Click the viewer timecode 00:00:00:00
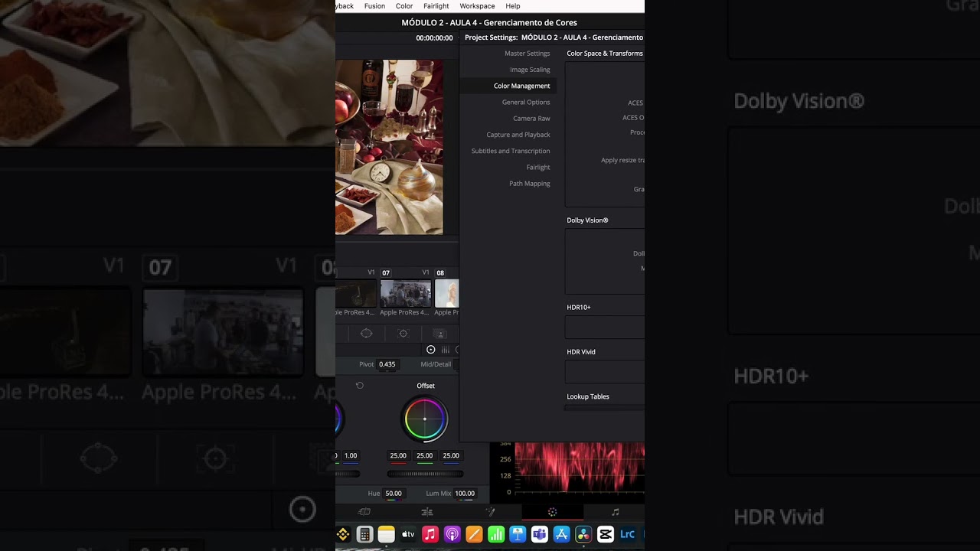The width and height of the screenshot is (980, 551). point(434,37)
